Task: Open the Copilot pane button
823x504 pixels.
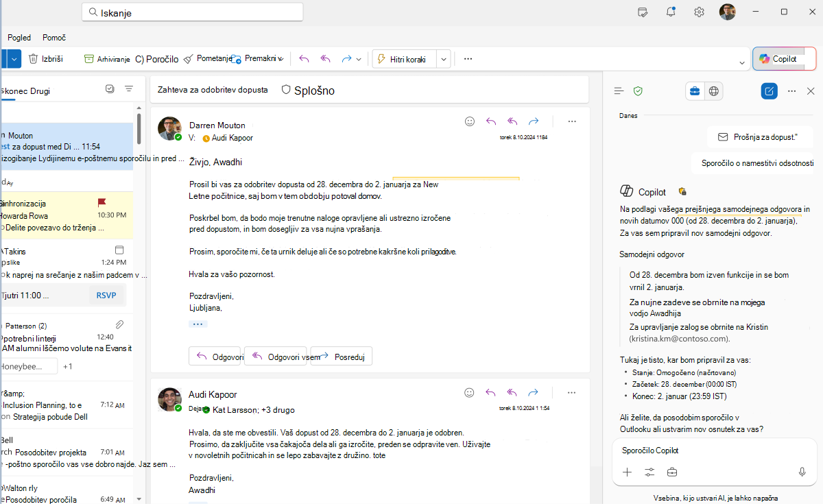Action: [x=784, y=59]
